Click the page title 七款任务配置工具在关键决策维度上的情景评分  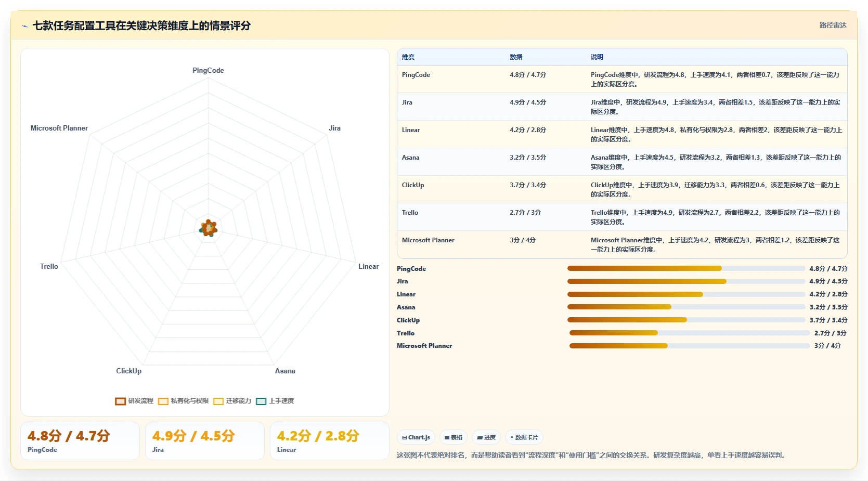pos(141,25)
